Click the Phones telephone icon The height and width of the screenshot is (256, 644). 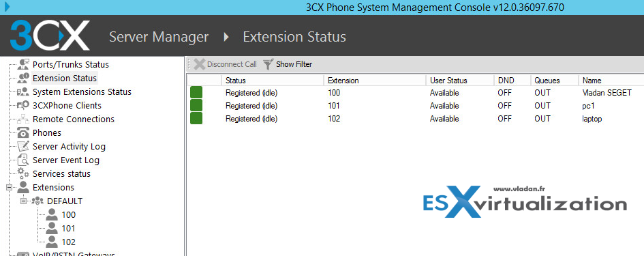point(23,132)
